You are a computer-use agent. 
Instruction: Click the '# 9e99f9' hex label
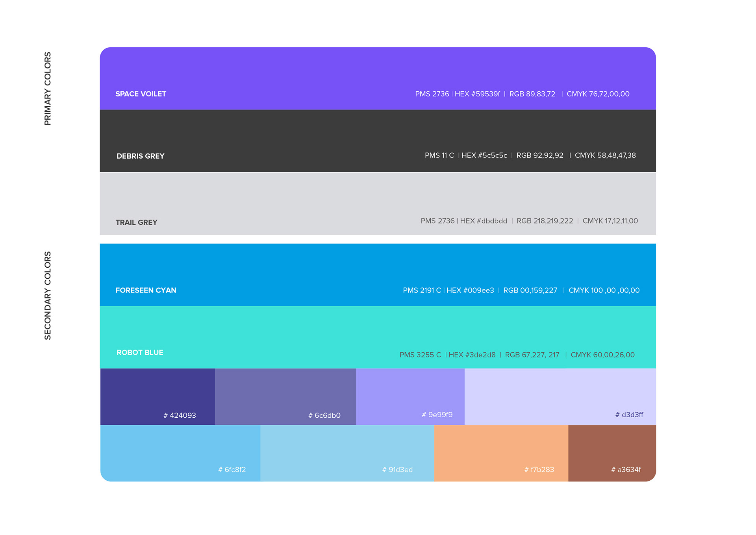click(437, 415)
